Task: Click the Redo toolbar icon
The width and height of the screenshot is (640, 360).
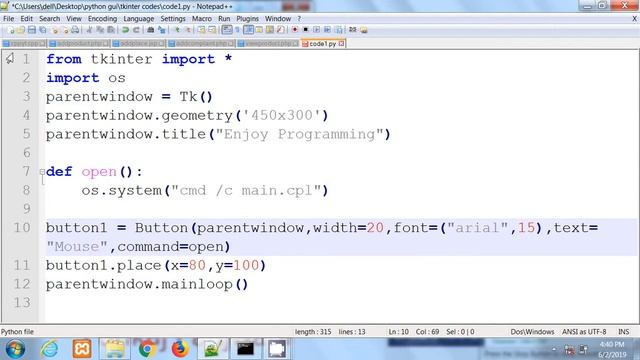Action: (x=136, y=30)
